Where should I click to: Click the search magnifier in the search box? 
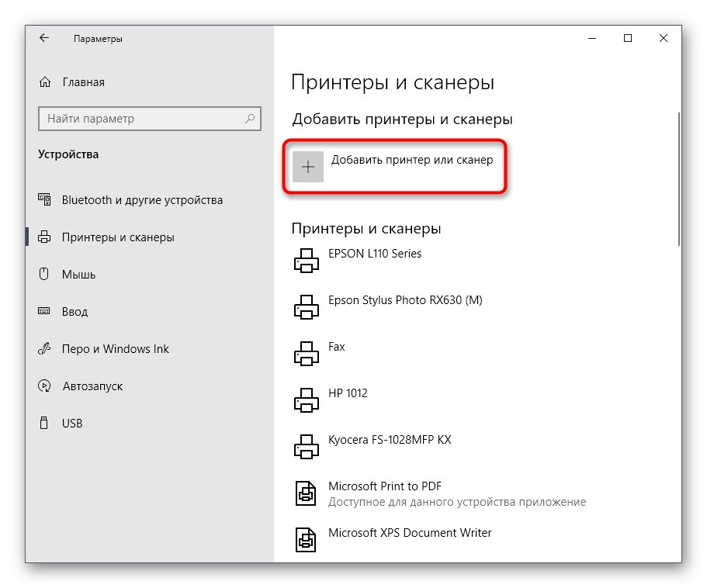pyautogui.click(x=252, y=119)
